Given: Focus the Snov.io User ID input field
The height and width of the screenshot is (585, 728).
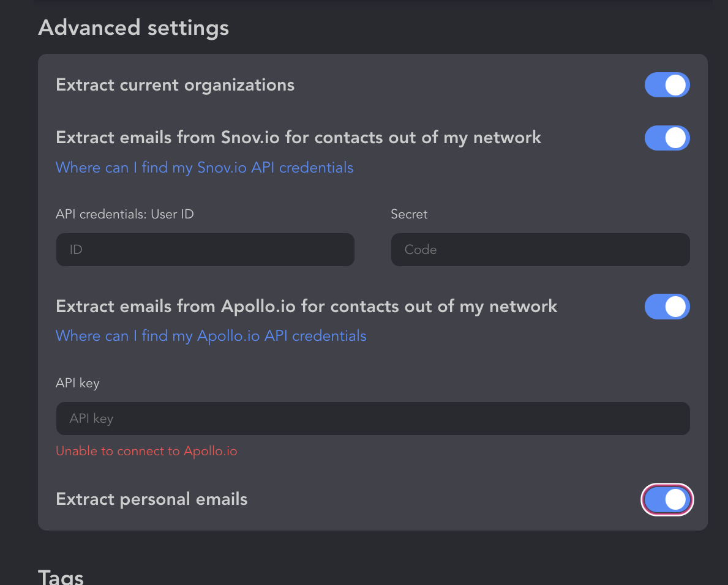Looking at the screenshot, I should [205, 250].
